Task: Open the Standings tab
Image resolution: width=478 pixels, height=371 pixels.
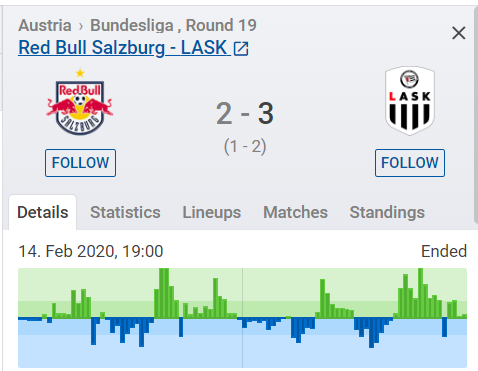Action: (387, 212)
